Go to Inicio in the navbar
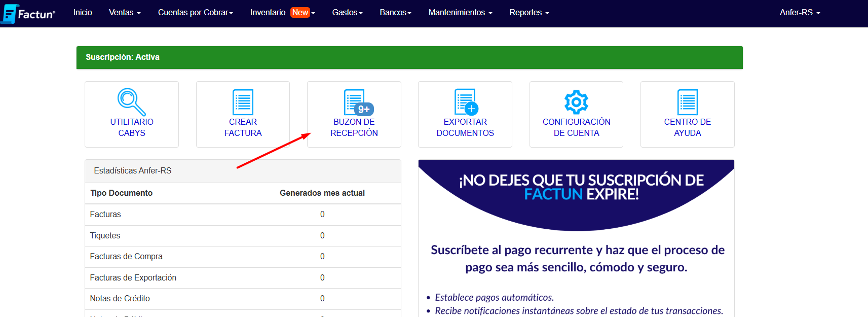The image size is (868, 317). pos(83,12)
